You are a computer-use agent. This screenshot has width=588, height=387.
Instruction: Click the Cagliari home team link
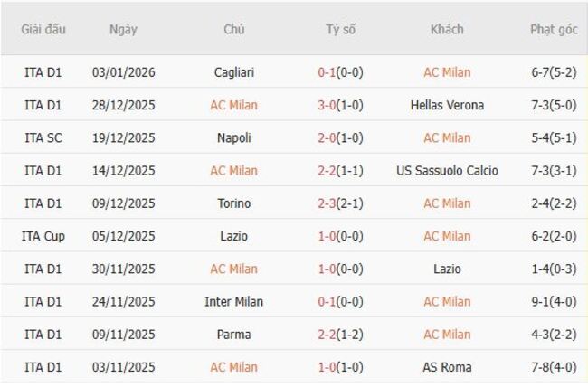pyautogui.click(x=234, y=72)
